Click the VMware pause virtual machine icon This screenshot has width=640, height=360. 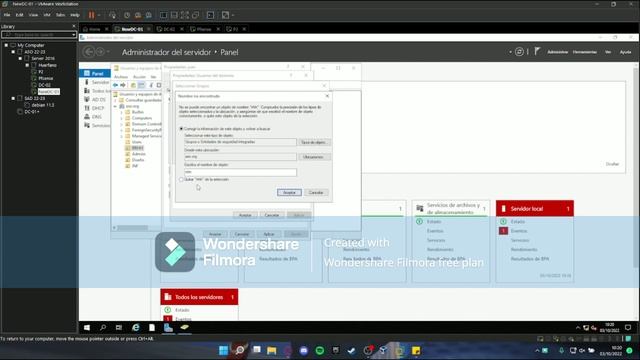91,15
